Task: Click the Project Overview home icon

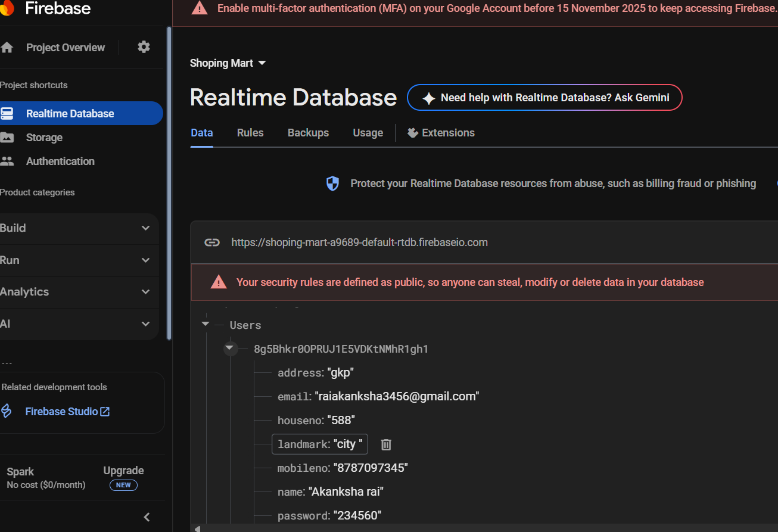Action: [7, 48]
